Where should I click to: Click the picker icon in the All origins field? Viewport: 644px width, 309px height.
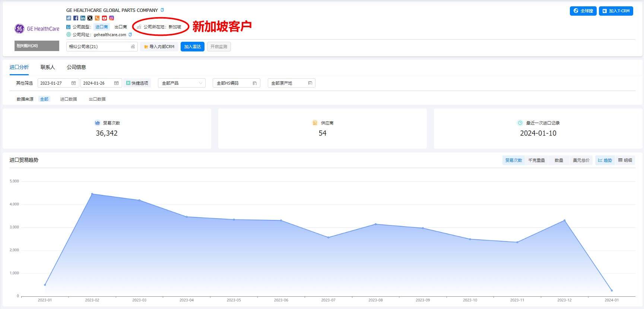(x=310, y=83)
